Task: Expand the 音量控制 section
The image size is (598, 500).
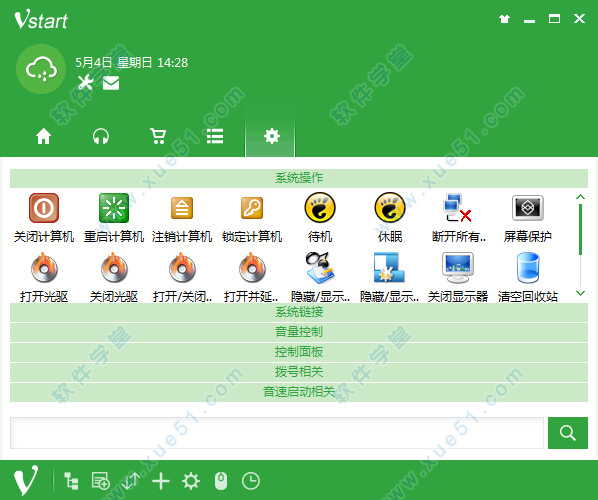Action: tap(299, 332)
